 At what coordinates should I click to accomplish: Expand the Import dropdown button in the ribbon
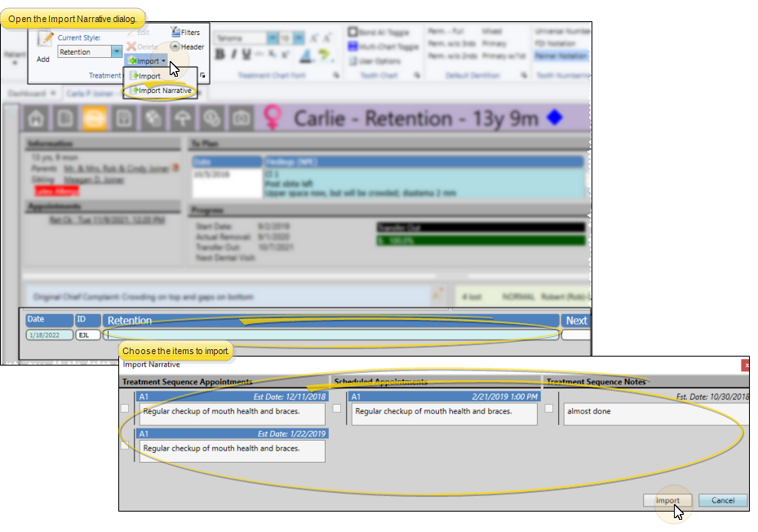click(147, 61)
